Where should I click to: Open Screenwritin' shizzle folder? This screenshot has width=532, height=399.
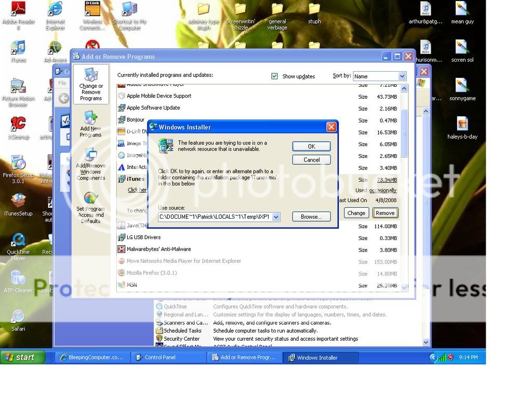click(x=240, y=16)
